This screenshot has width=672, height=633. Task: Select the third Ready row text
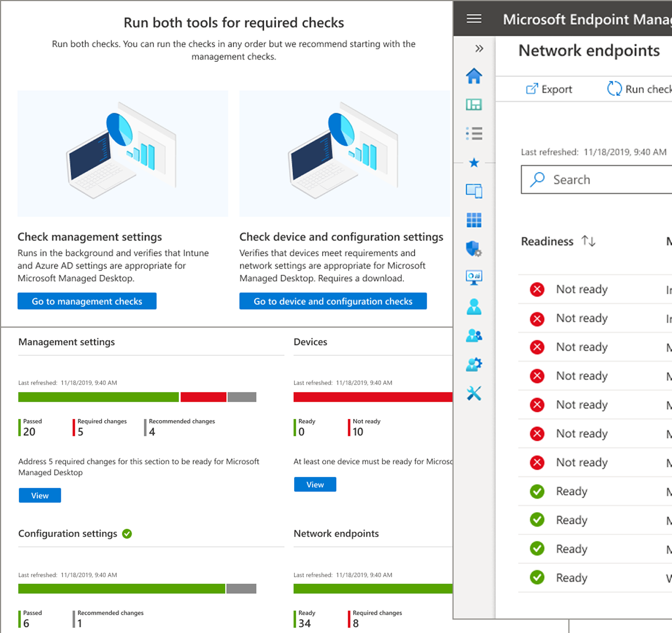572,549
